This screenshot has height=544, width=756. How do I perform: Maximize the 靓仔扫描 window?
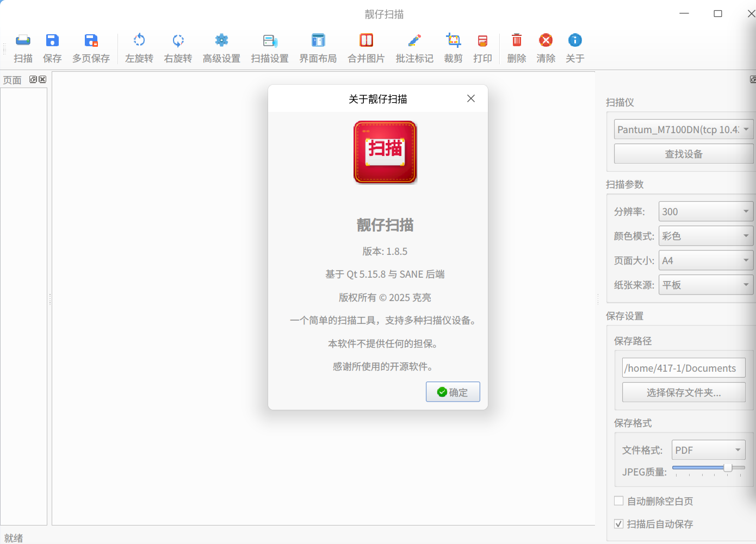tap(718, 14)
